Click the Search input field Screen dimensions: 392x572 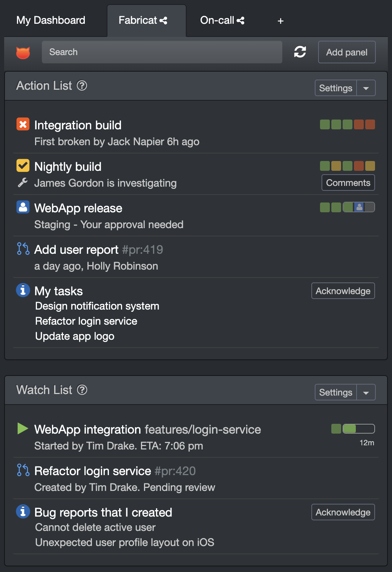pos(162,52)
